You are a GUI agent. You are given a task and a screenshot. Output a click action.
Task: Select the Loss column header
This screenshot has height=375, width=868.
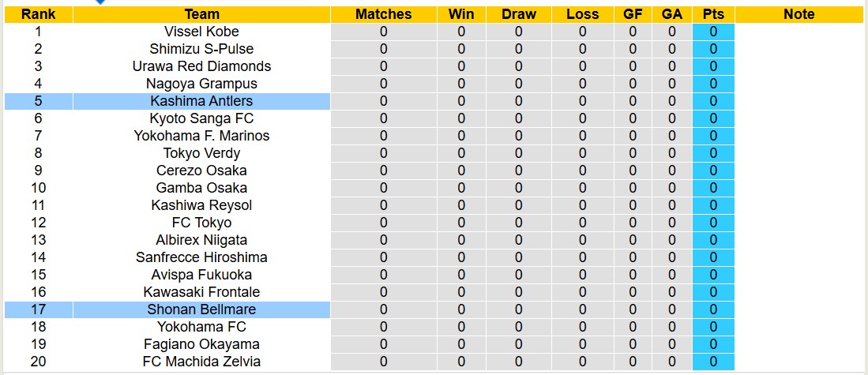tap(582, 14)
